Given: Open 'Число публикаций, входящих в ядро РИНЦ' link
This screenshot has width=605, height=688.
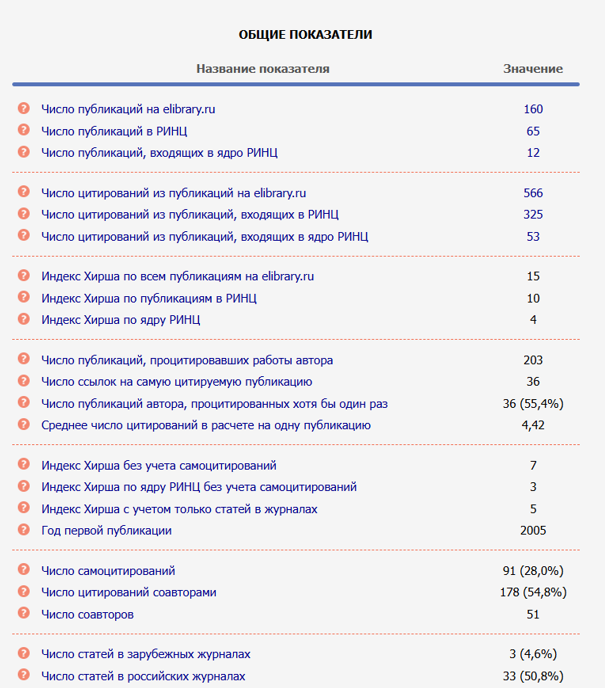Looking at the screenshot, I should (x=159, y=153).
